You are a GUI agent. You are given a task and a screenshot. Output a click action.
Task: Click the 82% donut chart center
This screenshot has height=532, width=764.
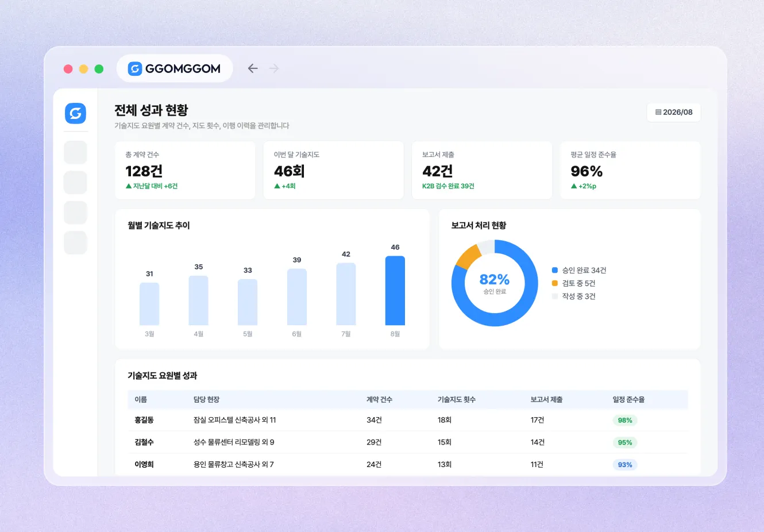pyautogui.click(x=495, y=283)
